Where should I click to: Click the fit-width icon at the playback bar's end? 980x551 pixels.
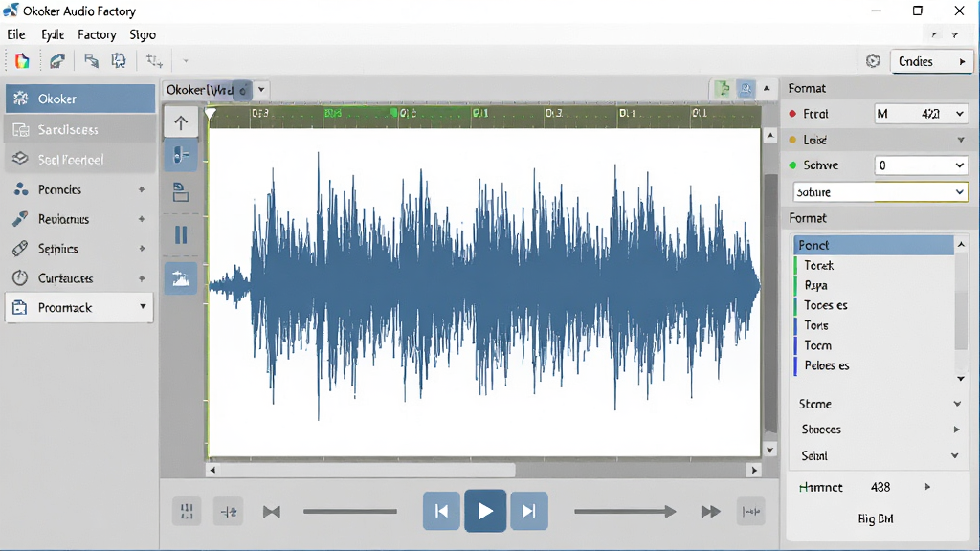click(x=750, y=512)
